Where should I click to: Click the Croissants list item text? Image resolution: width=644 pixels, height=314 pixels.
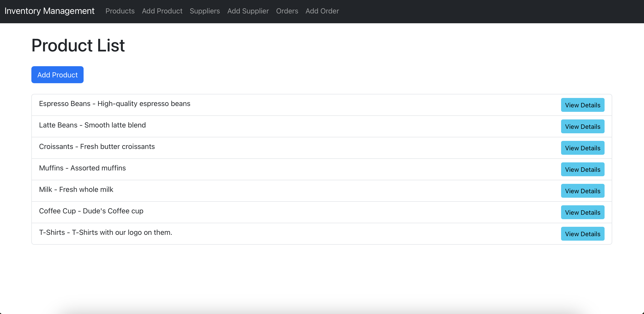coord(97,146)
